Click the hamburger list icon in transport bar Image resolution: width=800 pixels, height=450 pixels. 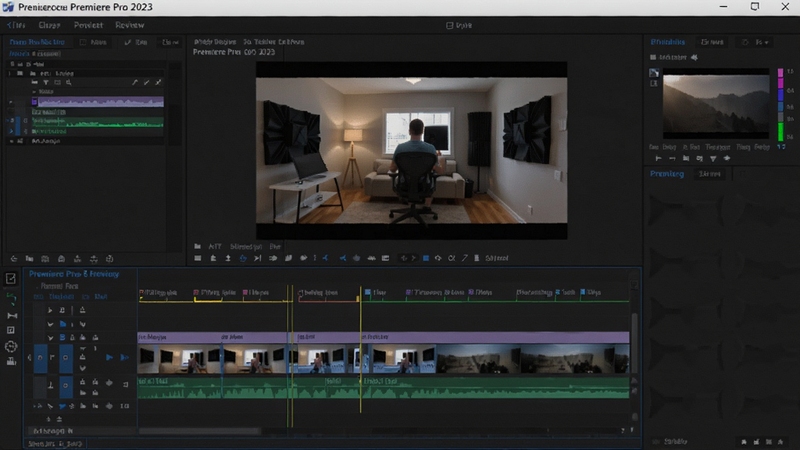[197, 258]
